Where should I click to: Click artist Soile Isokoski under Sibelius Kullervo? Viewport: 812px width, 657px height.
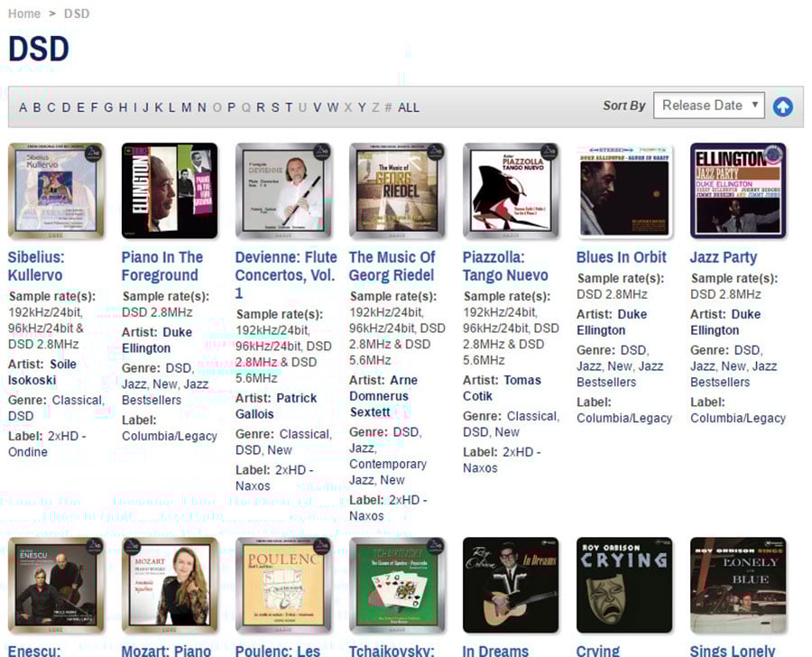(42, 372)
